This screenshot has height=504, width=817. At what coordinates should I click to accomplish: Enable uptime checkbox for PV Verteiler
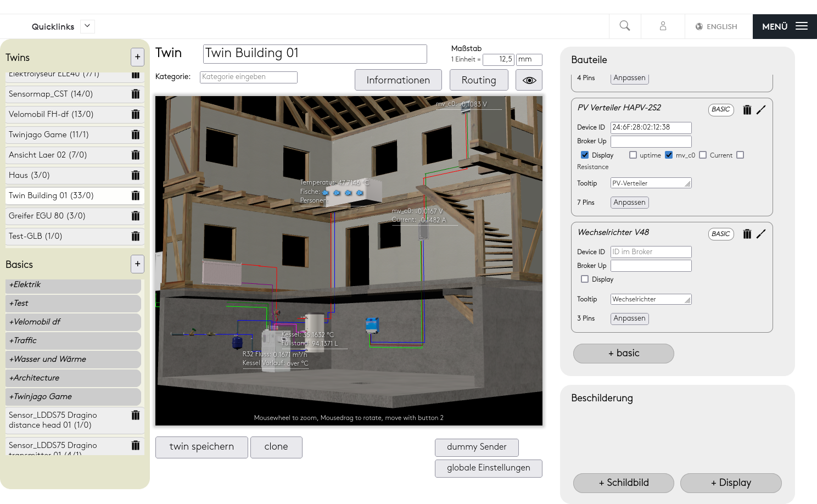pos(633,155)
